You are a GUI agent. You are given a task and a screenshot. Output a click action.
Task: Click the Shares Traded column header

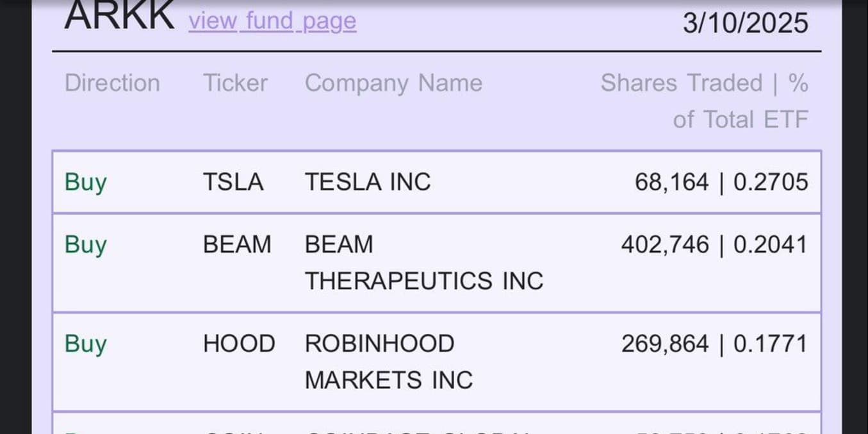click(x=705, y=101)
